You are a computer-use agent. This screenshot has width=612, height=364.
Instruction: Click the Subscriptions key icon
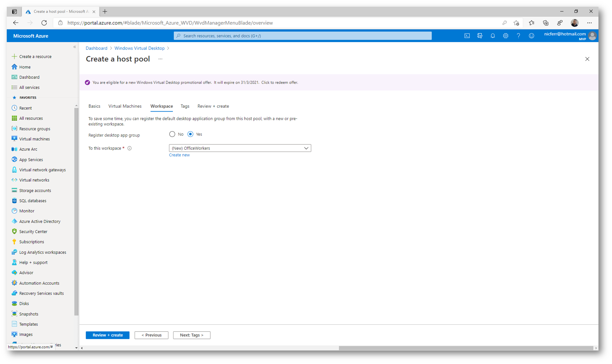coord(14,242)
